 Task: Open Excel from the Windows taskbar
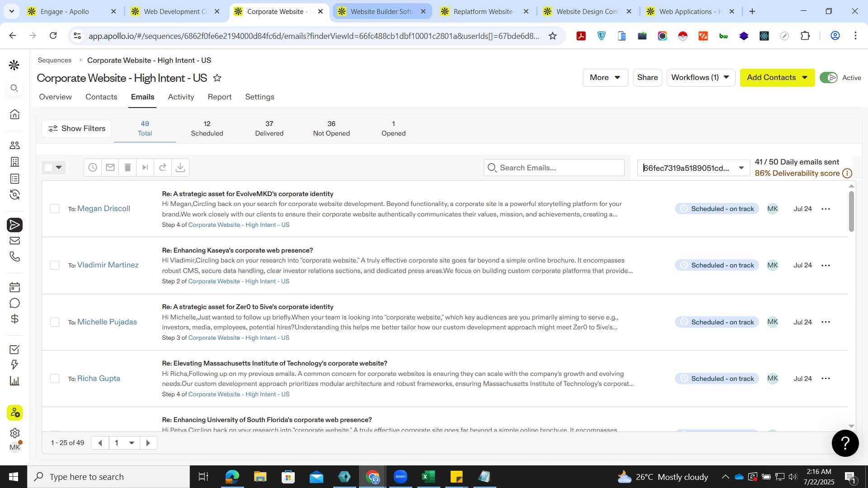[x=428, y=477]
